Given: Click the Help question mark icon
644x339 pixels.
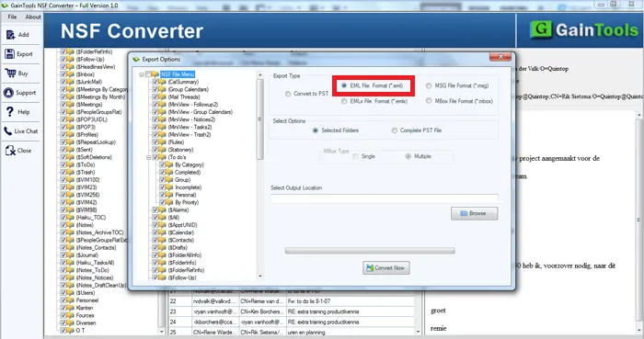Looking at the screenshot, I should pyautogui.click(x=10, y=111).
